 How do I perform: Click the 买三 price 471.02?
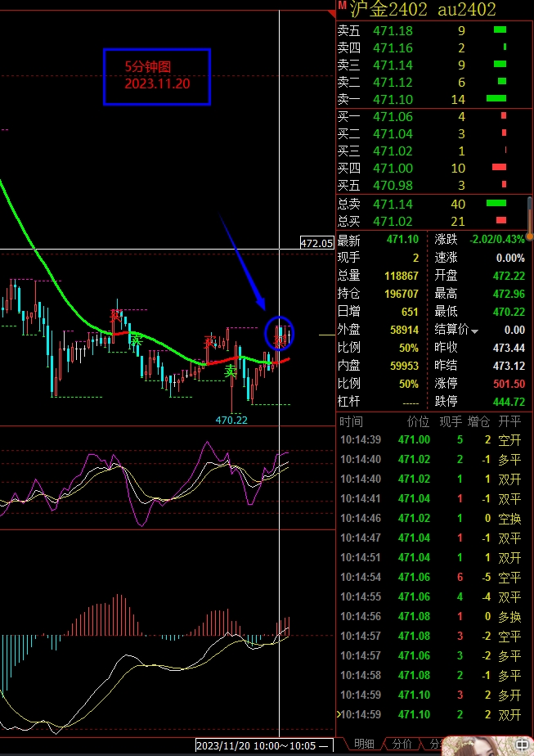393,151
